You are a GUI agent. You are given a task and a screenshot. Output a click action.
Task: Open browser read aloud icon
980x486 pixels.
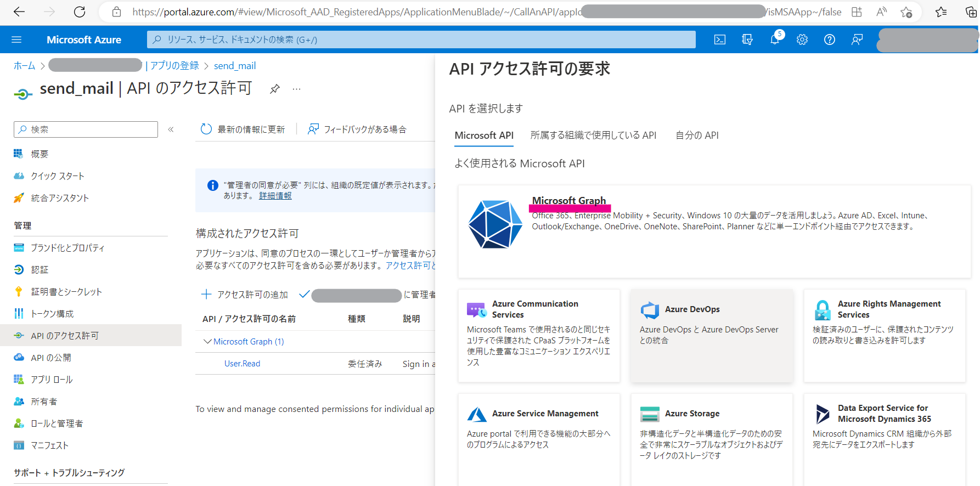(x=882, y=12)
